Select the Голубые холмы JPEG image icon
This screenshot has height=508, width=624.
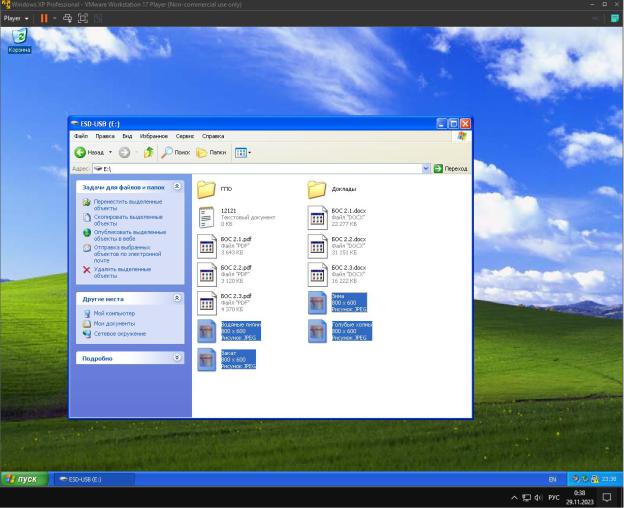317,331
